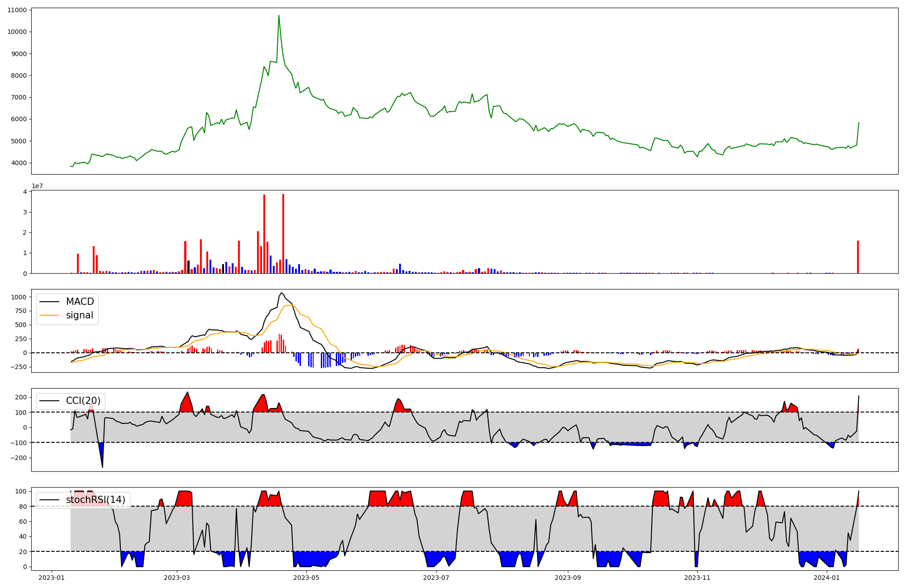The height and width of the screenshot is (588, 905).
Task: Click the 1000 tick on MACD axis
Action: (x=19, y=297)
